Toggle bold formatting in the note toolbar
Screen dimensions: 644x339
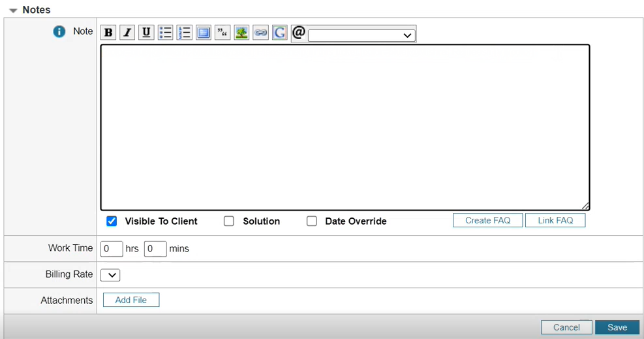108,33
